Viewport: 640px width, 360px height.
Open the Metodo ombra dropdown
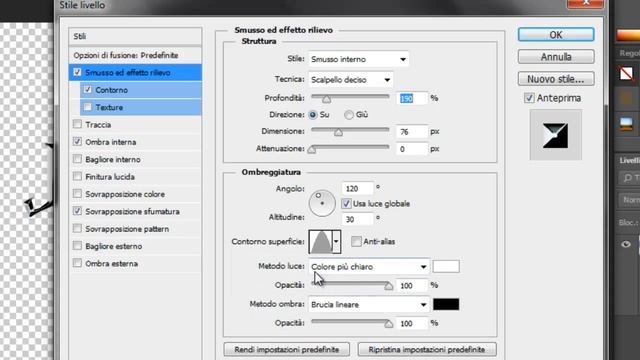click(369, 304)
